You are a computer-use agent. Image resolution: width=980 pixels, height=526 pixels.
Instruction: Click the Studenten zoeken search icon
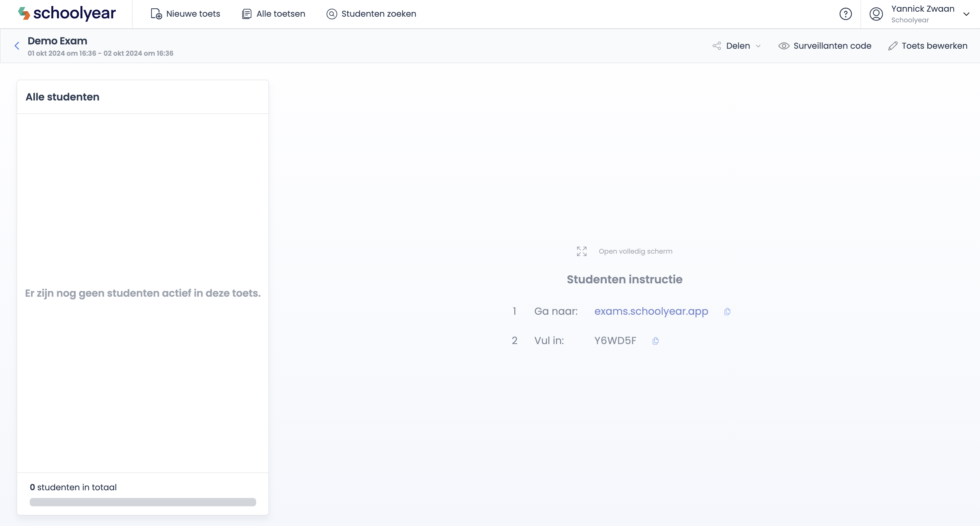[x=332, y=14]
